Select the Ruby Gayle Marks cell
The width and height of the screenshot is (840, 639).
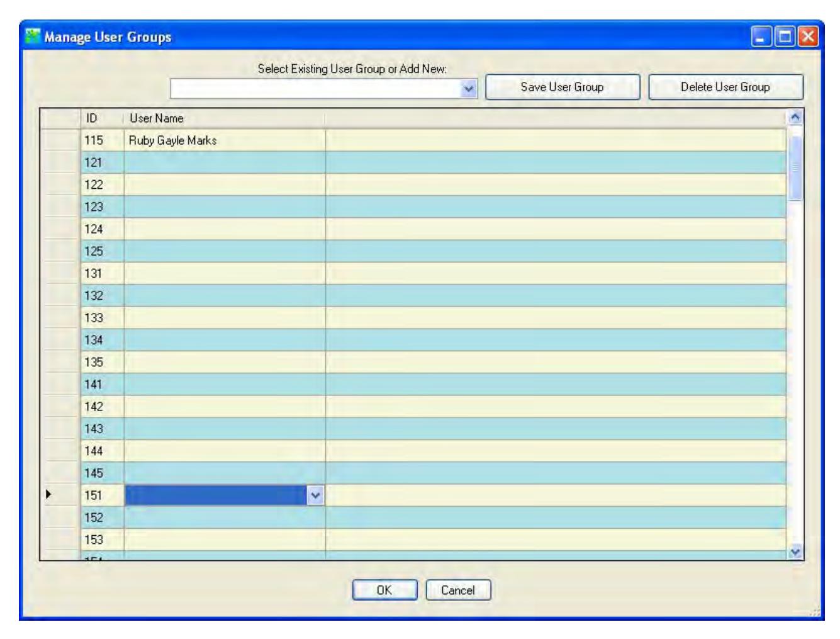coord(225,140)
